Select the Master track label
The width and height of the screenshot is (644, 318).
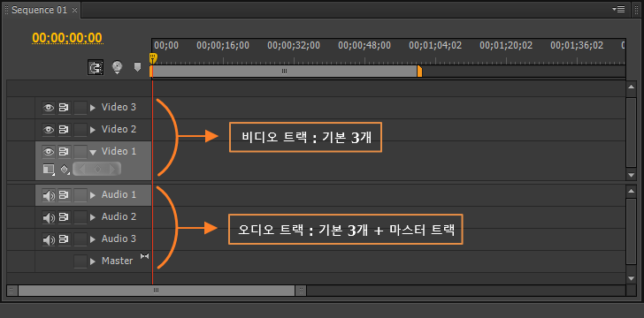[x=117, y=261]
